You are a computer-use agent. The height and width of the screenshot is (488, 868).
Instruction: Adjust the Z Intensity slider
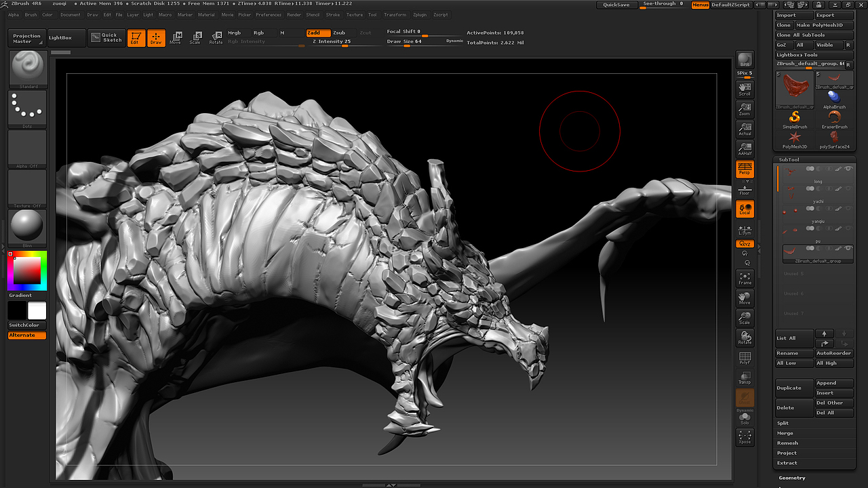pos(341,42)
